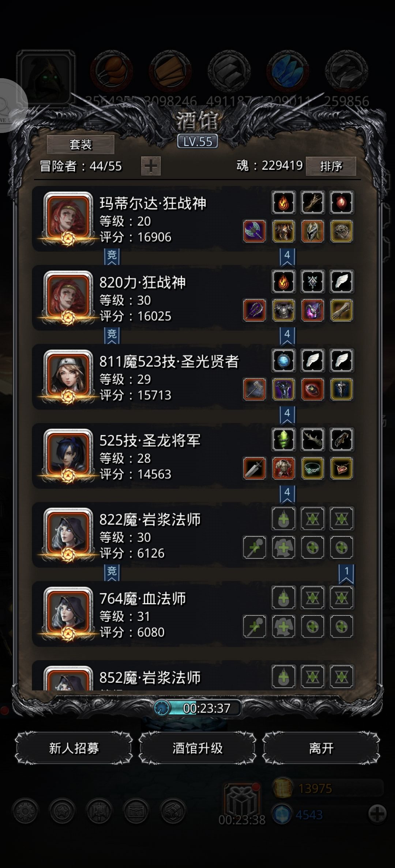Select the fire skill icon of 820力·狂战神

coord(283,282)
